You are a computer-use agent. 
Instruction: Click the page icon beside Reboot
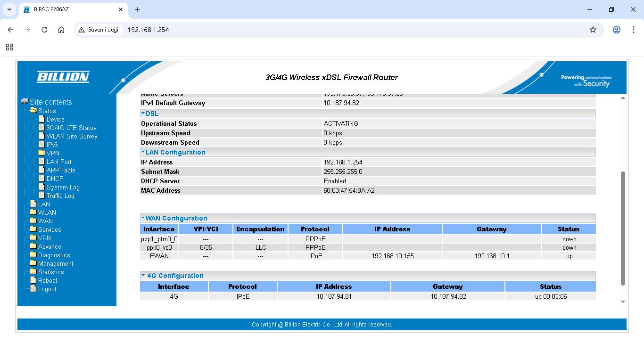(x=33, y=280)
